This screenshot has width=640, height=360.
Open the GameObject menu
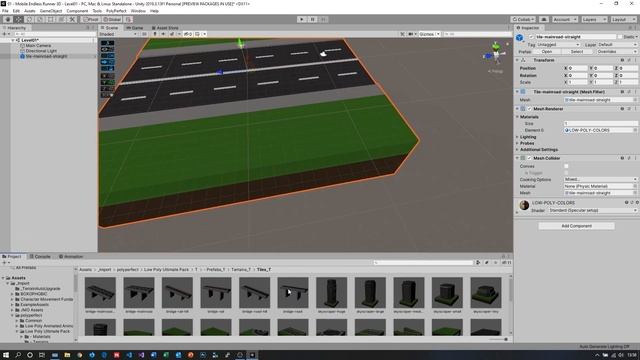(x=51, y=11)
